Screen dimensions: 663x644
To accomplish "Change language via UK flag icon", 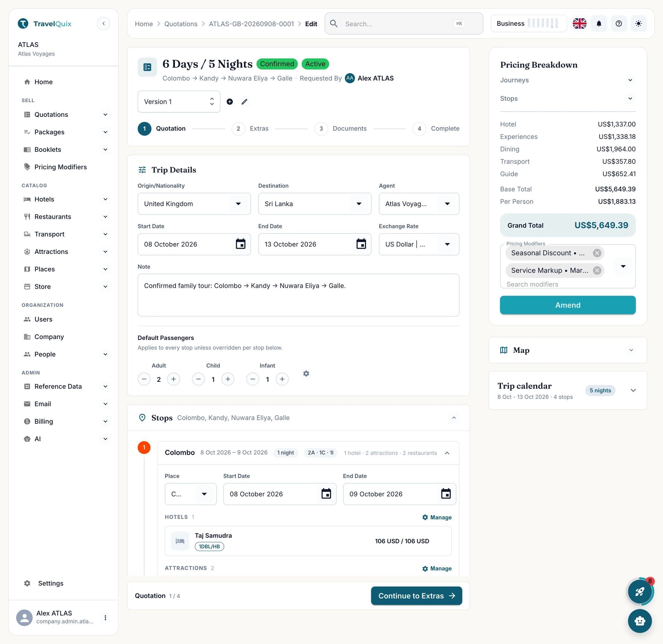I will [579, 23].
